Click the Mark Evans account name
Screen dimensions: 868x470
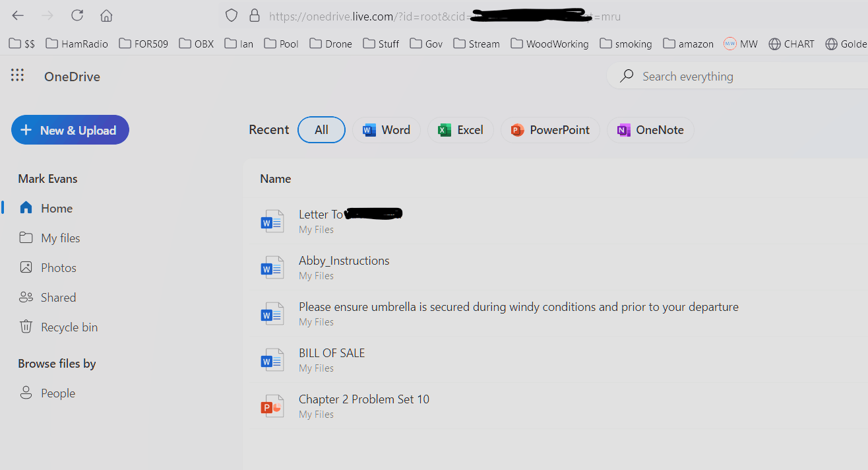(x=47, y=178)
